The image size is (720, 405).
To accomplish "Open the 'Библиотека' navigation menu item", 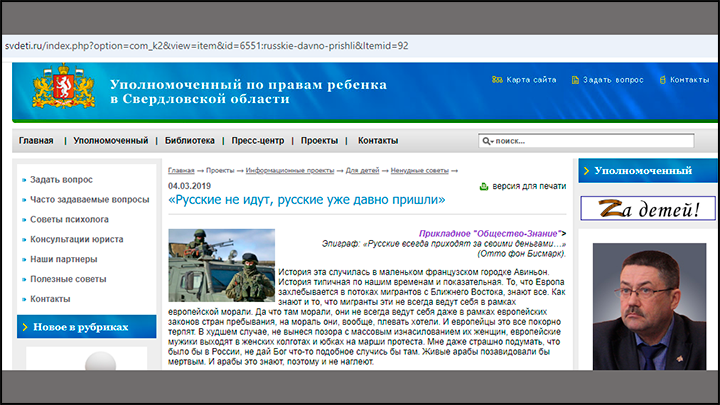I will click(190, 141).
